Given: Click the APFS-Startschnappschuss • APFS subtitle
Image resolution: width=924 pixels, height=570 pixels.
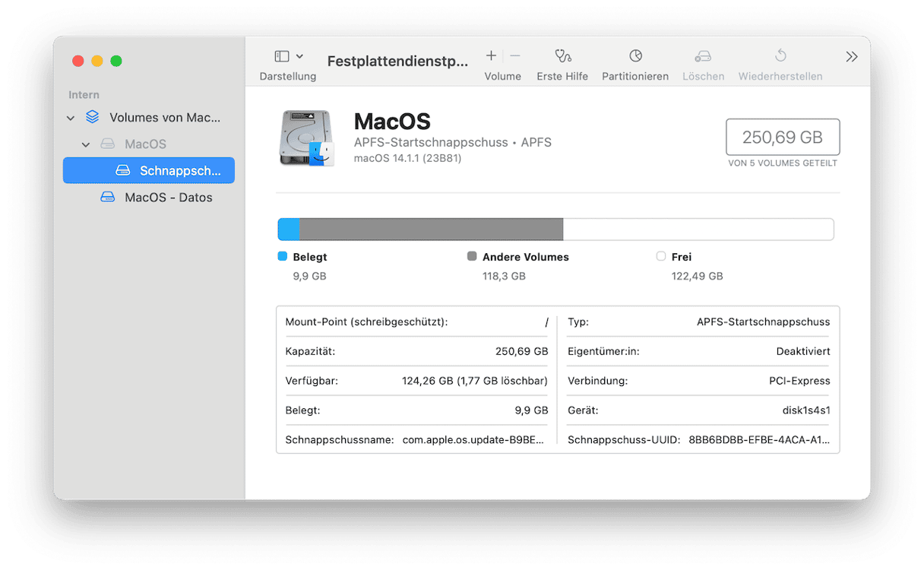Looking at the screenshot, I should 453,143.
